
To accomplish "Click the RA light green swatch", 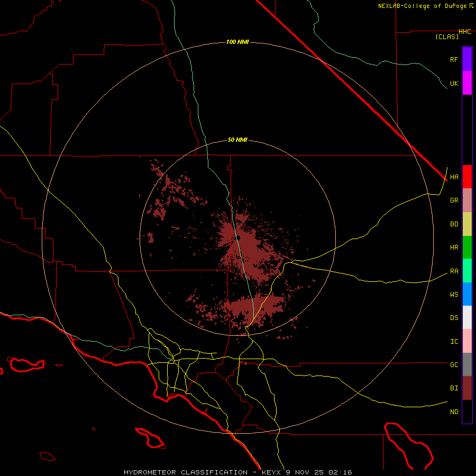I will pos(467,271).
